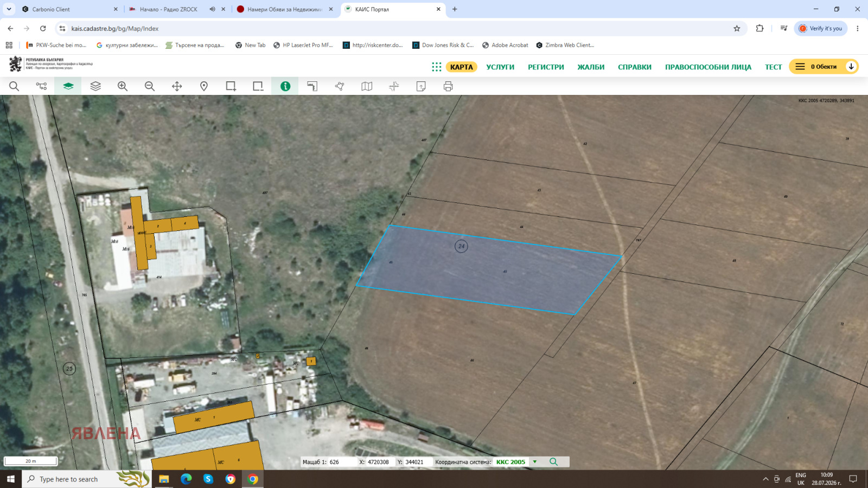Mute the Радио ZROCK tab audio
The height and width of the screenshot is (488, 868).
[213, 9]
